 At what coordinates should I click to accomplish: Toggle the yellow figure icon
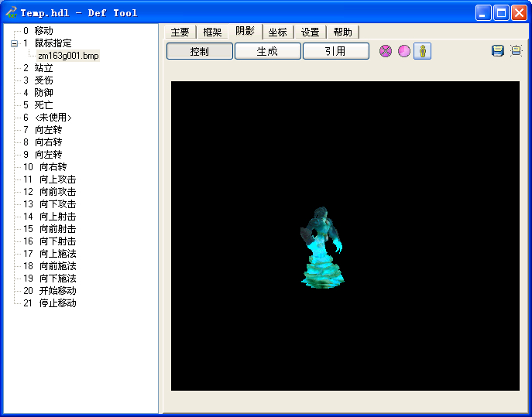[x=423, y=51]
